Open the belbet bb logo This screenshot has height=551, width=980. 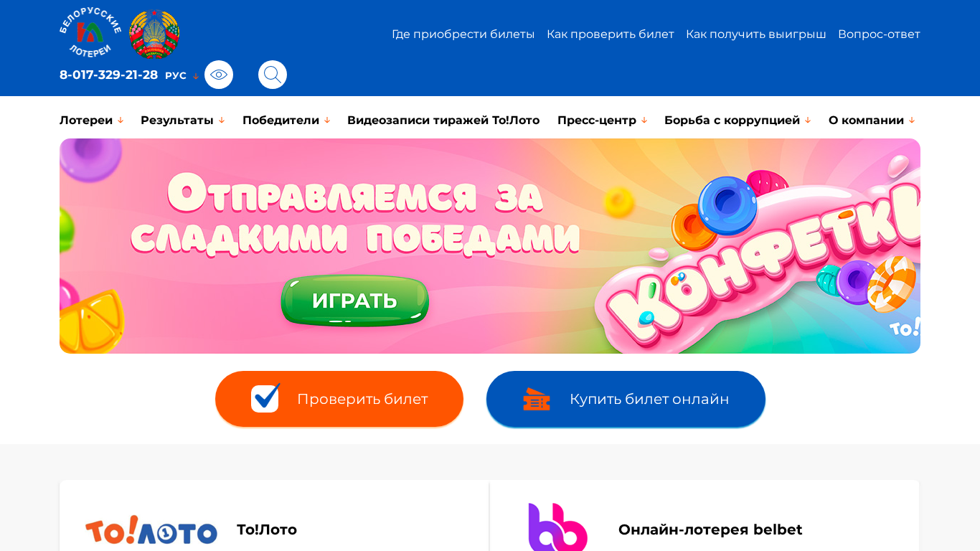[558, 527]
